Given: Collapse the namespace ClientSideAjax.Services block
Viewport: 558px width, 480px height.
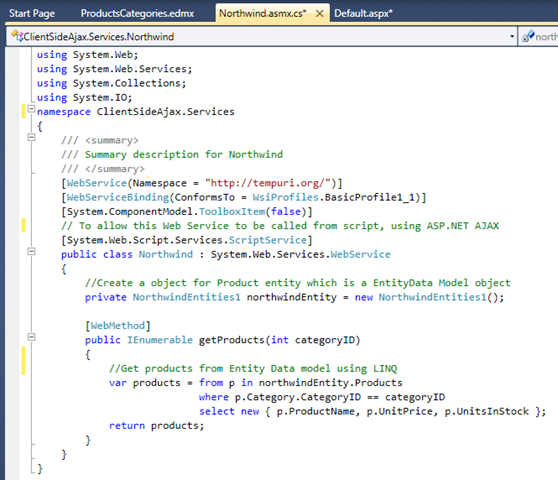Looking at the screenshot, I should [31, 109].
